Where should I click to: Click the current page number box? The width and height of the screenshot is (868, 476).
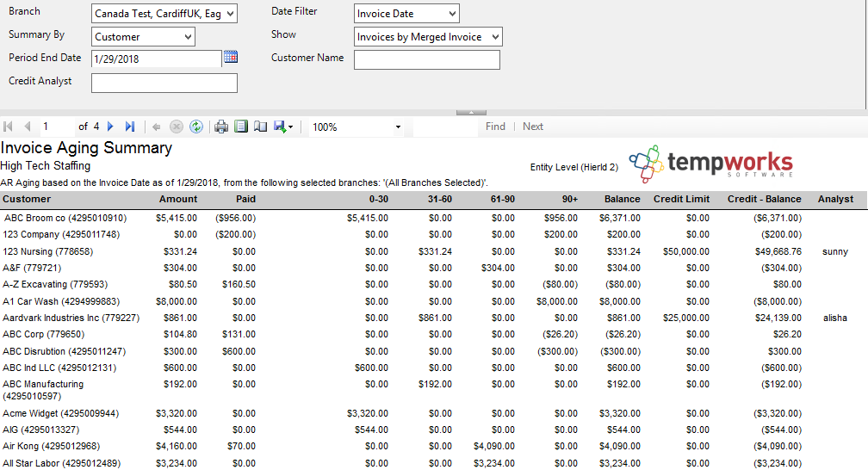57,127
